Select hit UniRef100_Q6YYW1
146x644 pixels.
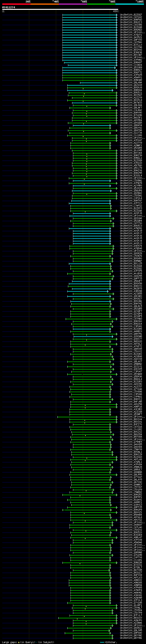point(131,638)
